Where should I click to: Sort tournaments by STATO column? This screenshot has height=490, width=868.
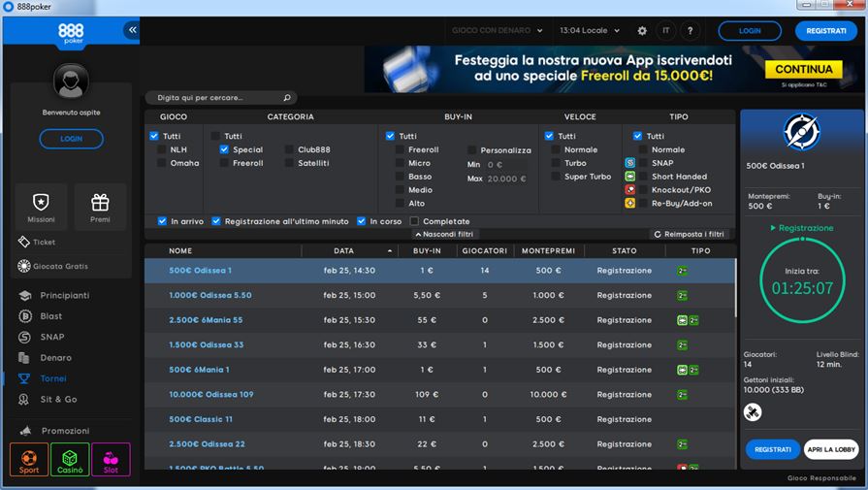coord(625,250)
